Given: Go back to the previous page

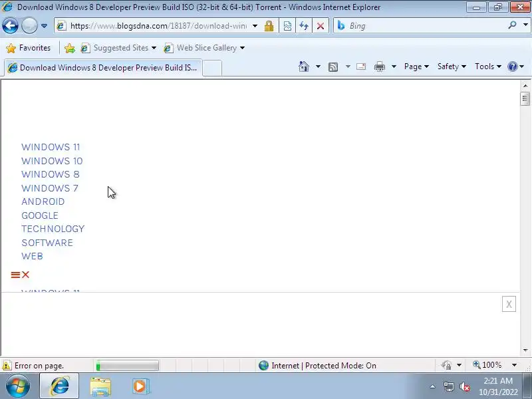Looking at the screenshot, I should (10, 26).
